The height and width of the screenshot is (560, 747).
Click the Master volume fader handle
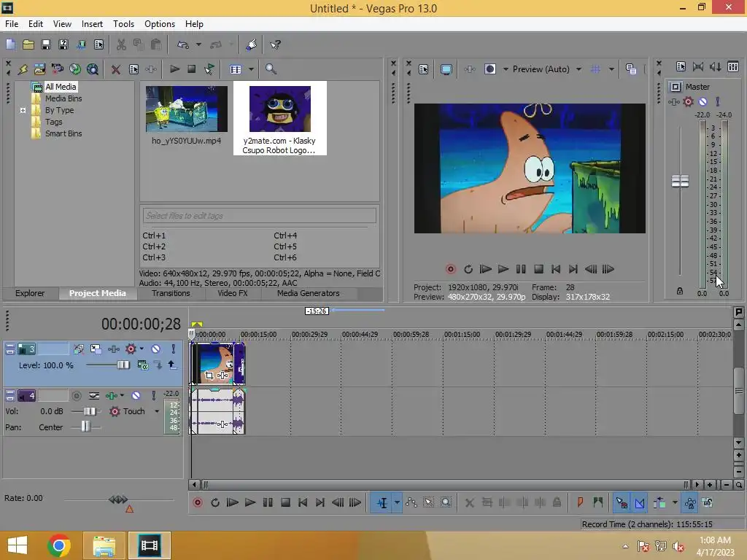tap(680, 181)
